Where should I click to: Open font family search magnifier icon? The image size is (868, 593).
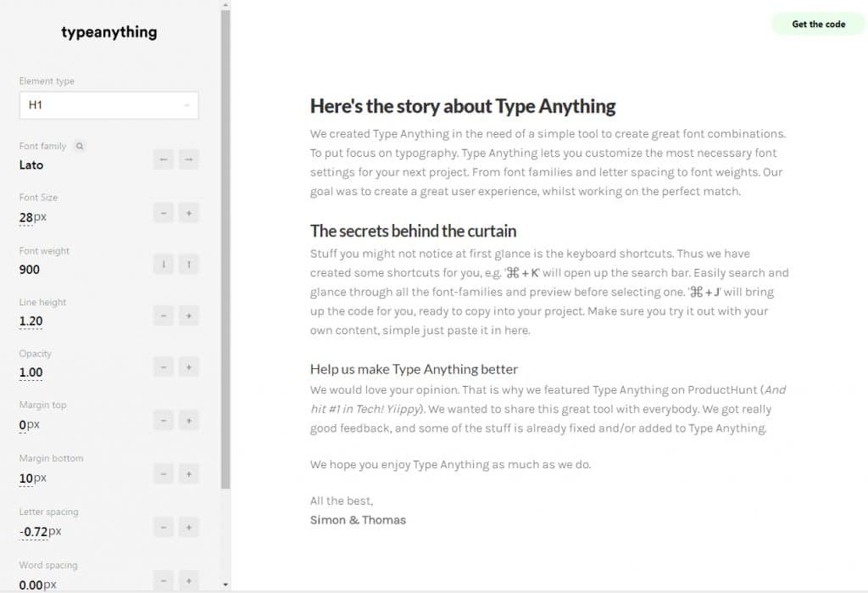(x=80, y=146)
